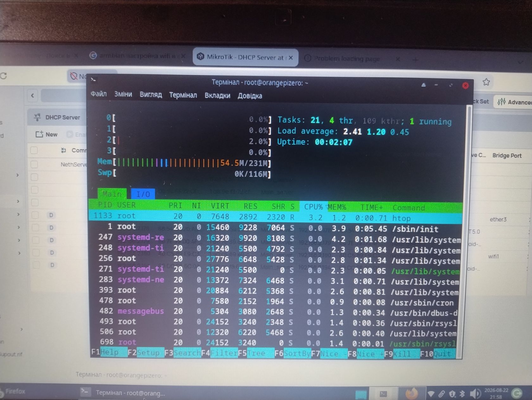Expand sidebar chevron level with the NethServer row
The image size is (532, 400).
pyautogui.click(x=17, y=175)
